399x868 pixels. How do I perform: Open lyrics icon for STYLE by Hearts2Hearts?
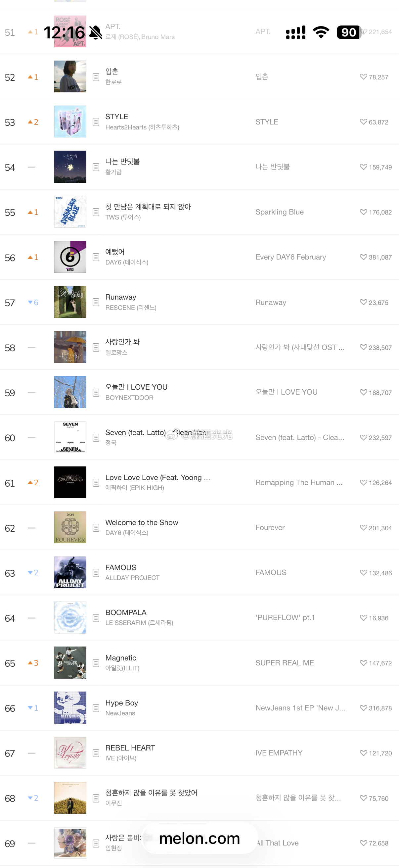click(96, 122)
